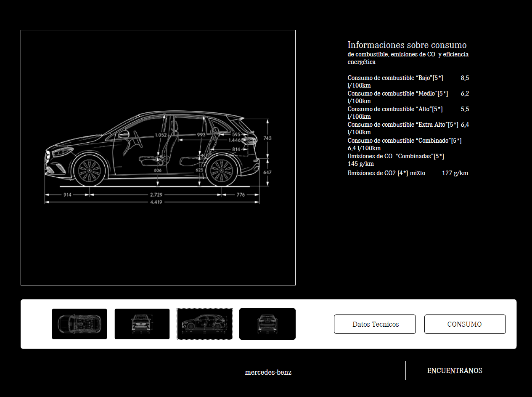This screenshot has height=397, width=532.
Task: Click the rear wheel in the diagram
Action: coord(221,171)
